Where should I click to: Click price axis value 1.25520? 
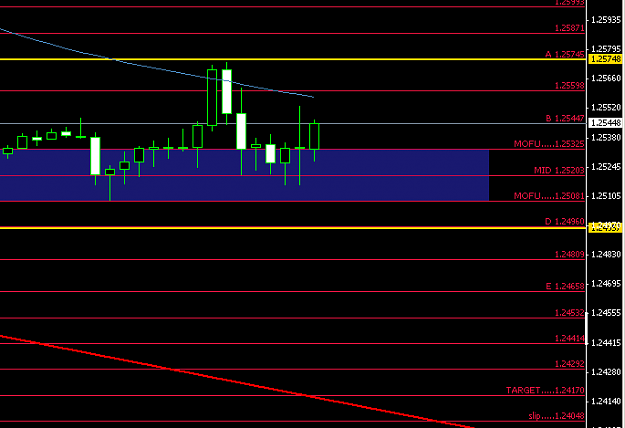pos(606,107)
